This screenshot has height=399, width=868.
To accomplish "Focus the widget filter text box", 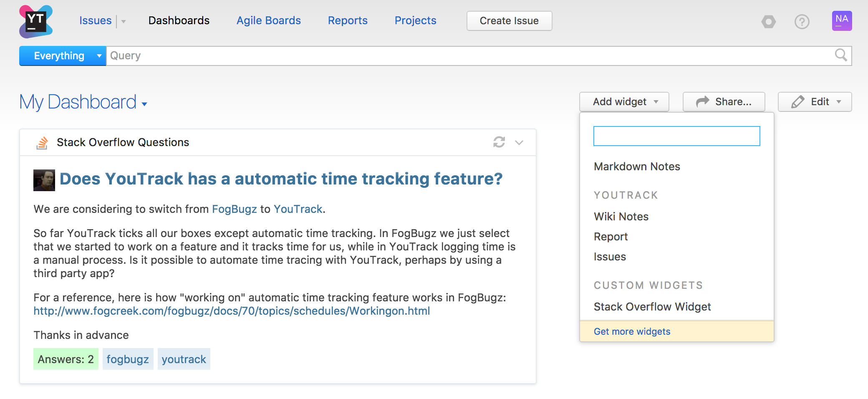I will (676, 136).
